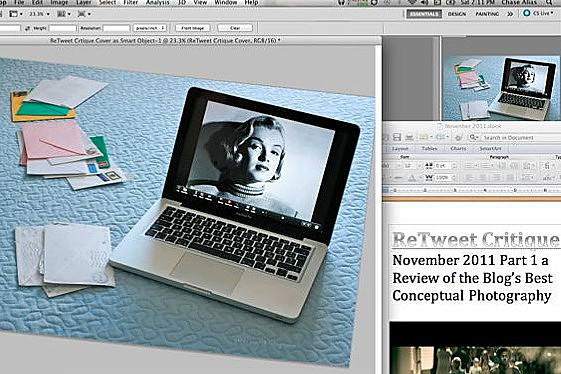This screenshot has width=561, height=374.
Task: Open the CS Live dropdown
Action: 538,13
